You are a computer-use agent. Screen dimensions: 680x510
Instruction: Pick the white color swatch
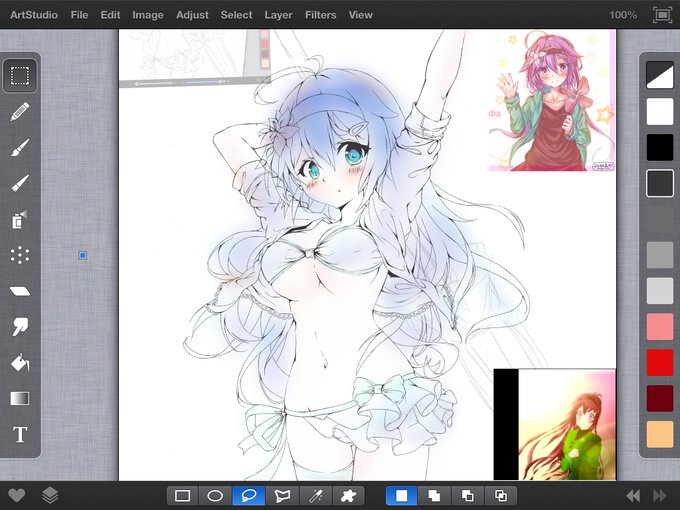pyautogui.click(x=660, y=111)
